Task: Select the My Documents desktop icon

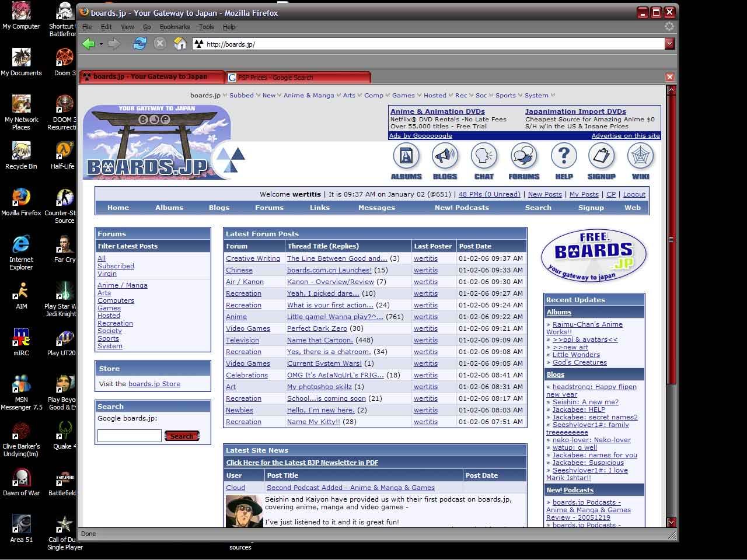Action: coord(21,62)
